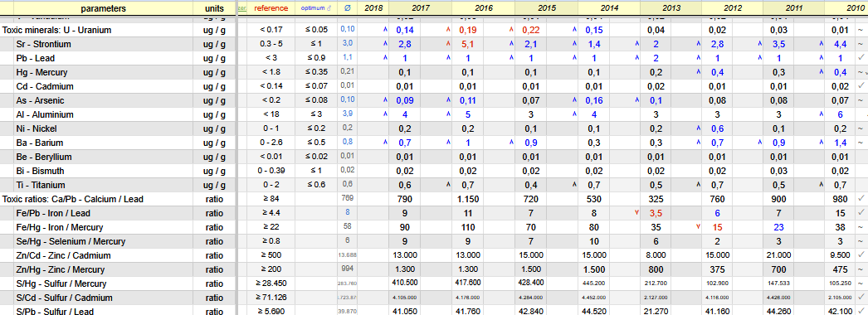Click Barium 2010 value '1,4'
The height and width of the screenshot is (315, 868).
pyautogui.click(x=841, y=143)
